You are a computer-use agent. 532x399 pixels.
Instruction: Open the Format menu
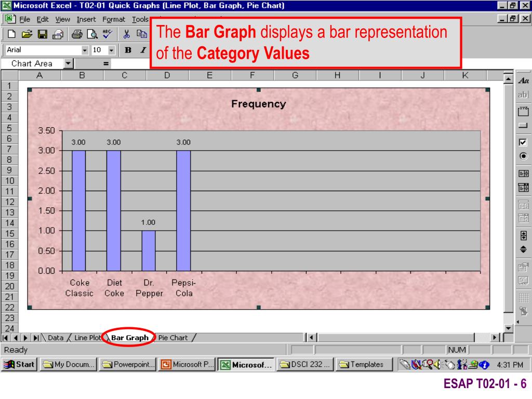pos(114,19)
